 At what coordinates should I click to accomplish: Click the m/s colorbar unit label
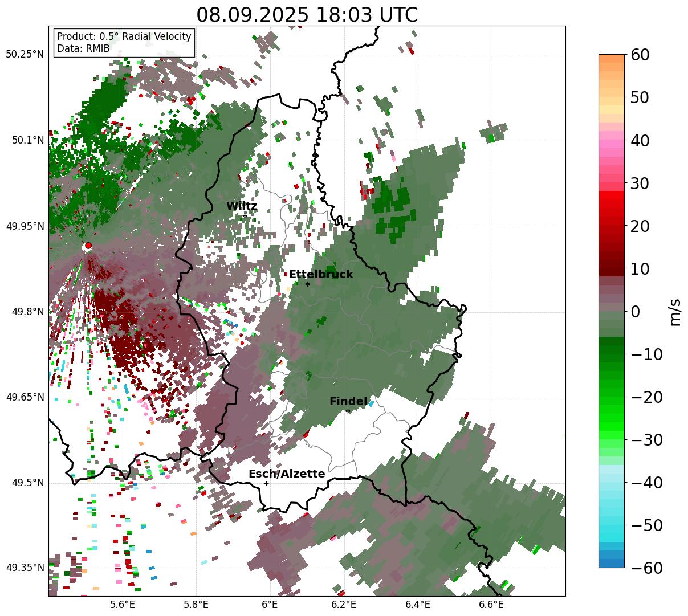pos(675,311)
